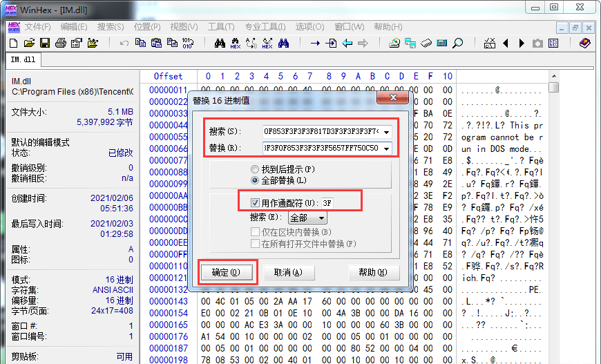Click the Replace Hex Values toolbar icon
Viewport: 601px width, 364px height.
click(x=267, y=43)
